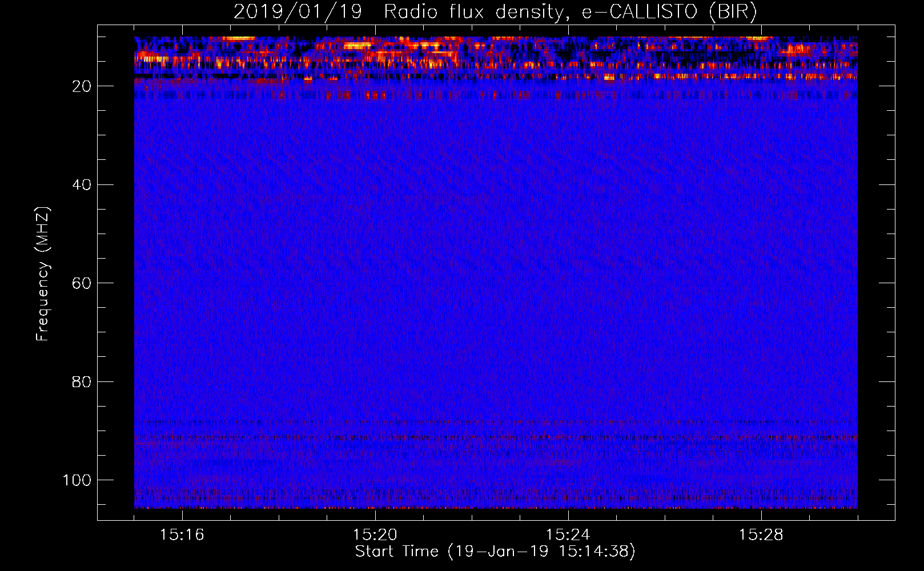Screen dimensions: 924x571
Task: Click the 80 frequency tick label
Action: pos(82,382)
